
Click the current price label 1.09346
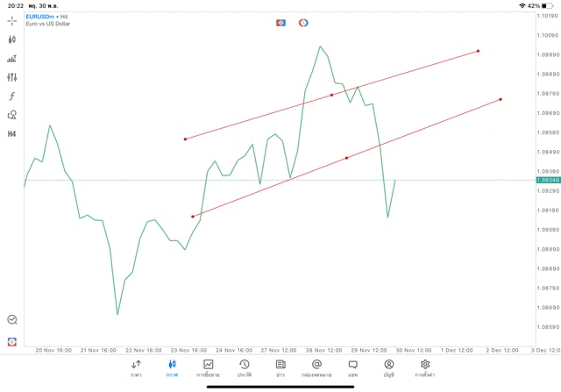pos(546,180)
